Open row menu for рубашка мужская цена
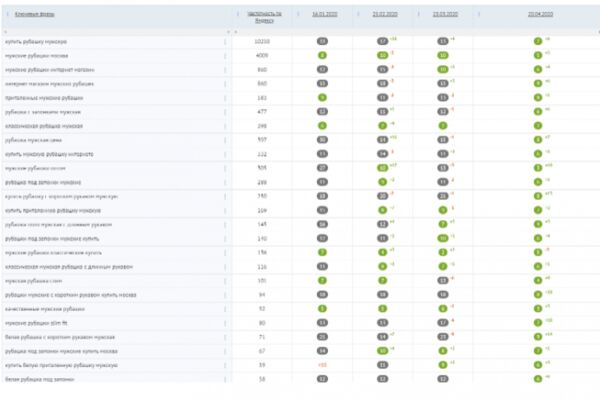The width and height of the screenshot is (600, 400). tap(225, 140)
